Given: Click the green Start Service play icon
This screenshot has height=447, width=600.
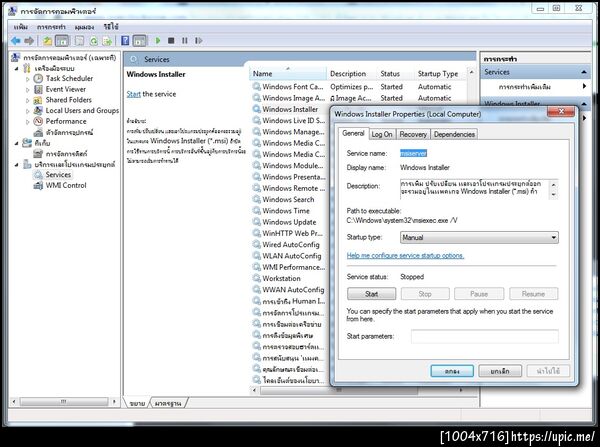Looking at the screenshot, I should coord(158,41).
